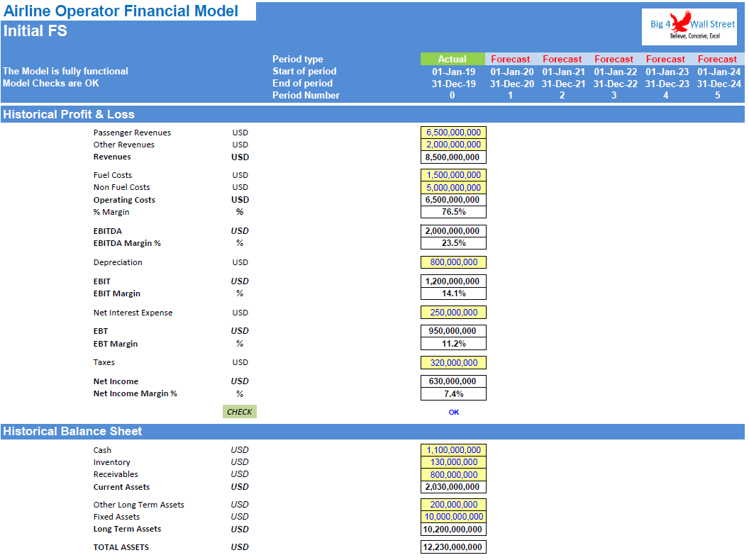This screenshot has height=560, width=749.
Task: Select the Depreciation input cell
Action: (453, 262)
